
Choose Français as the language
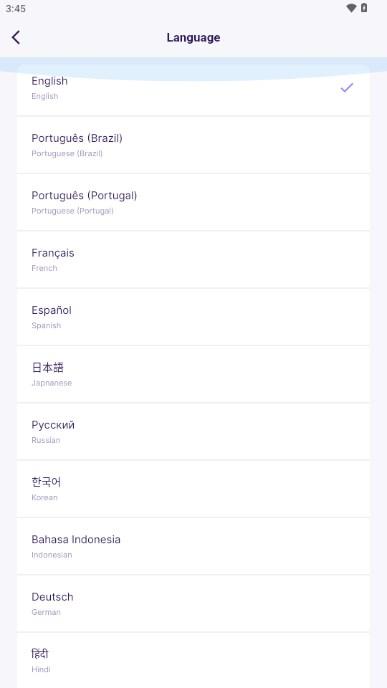point(193,260)
